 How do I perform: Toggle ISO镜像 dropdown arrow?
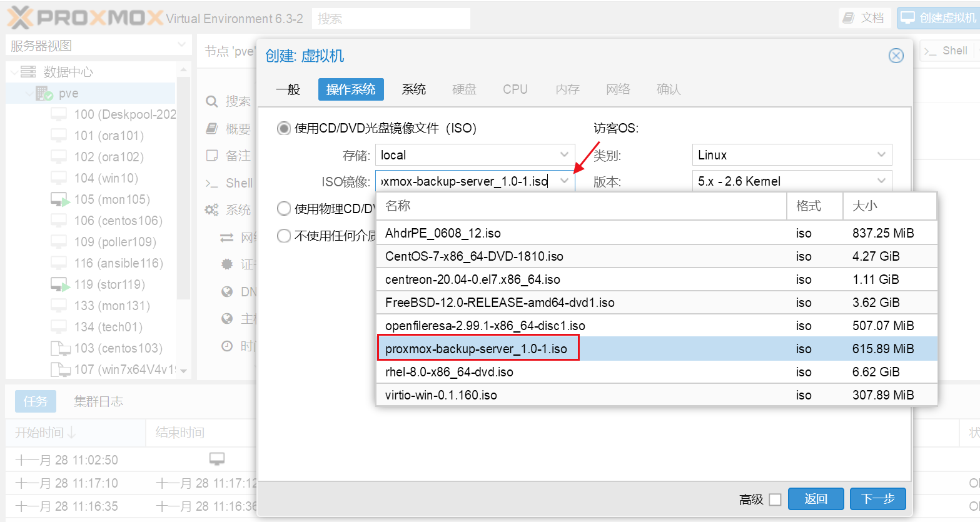click(564, 181)
